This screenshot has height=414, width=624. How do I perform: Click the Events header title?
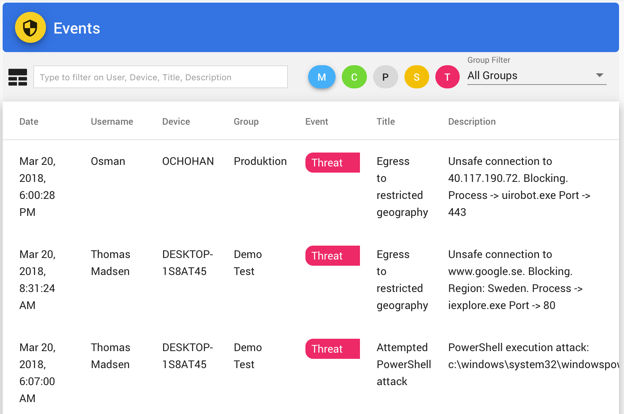(x=76, y=28)
